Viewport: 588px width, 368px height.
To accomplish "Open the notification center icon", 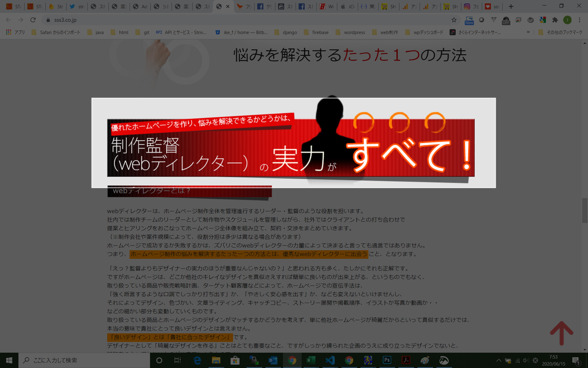I will click(576, 361).
